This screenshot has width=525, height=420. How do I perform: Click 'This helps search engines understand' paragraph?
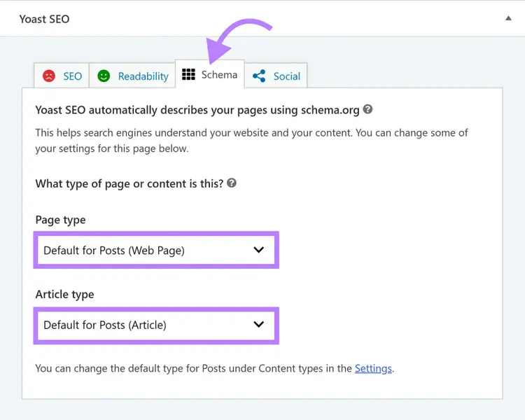251,140
